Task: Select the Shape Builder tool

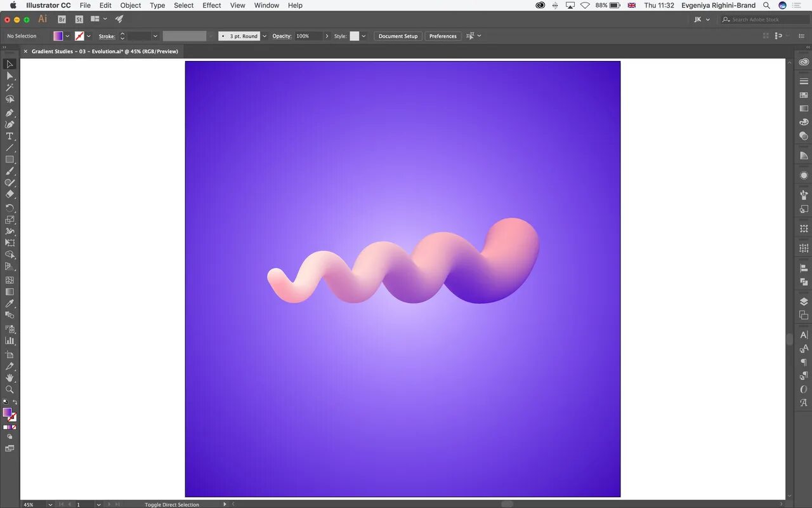Action: click(x=10, y=255)
